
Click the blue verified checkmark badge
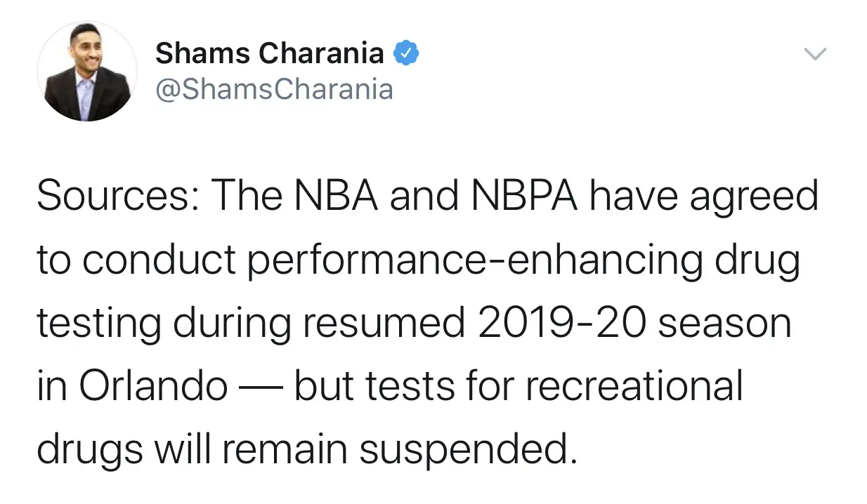pos(406,53)
